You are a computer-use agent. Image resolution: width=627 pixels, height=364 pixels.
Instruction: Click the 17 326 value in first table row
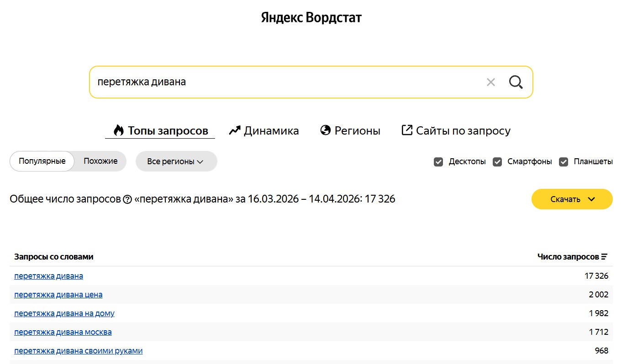[596, 276]
